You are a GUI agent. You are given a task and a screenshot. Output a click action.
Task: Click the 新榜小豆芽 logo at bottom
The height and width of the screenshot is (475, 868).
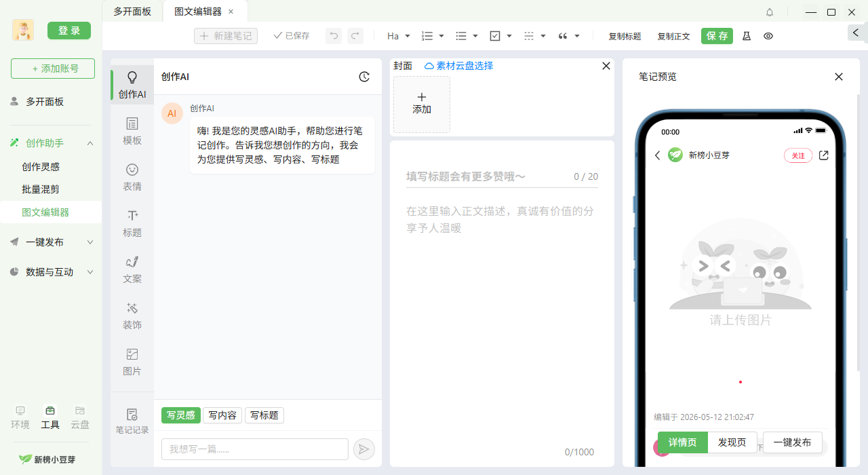pos(47,459)
